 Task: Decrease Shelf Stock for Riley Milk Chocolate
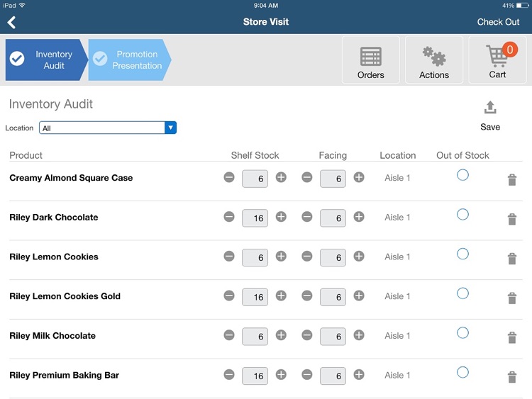point(229,335)
